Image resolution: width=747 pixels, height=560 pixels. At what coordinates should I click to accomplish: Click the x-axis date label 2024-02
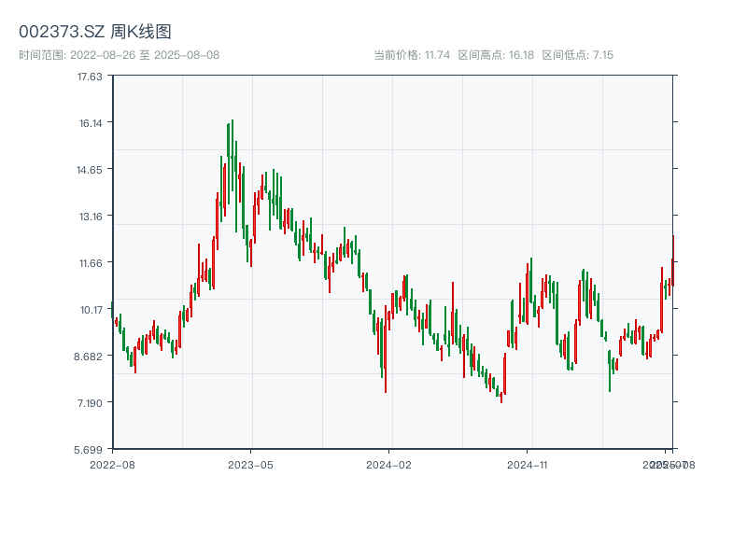[388, 465]
